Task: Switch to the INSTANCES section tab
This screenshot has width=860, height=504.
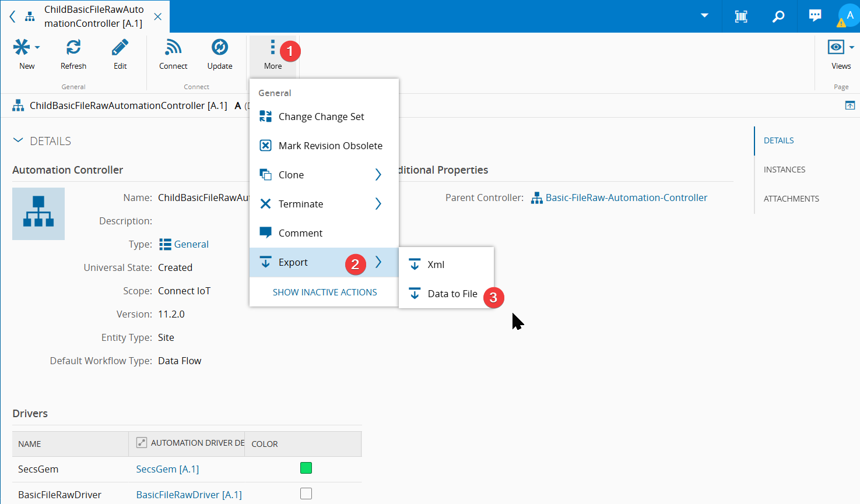Action: pyautogui.click(x=784, y=170)
